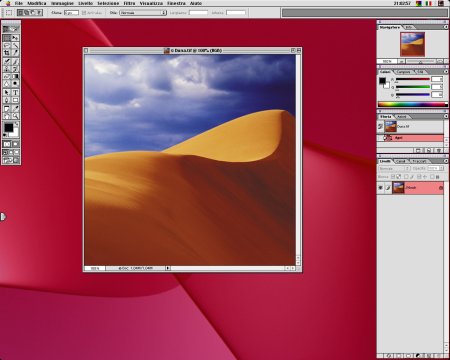Image resolution: width=450 pixels, height=360 pixels.
Task: Select the Airbrush tool
Action: click(x=7, y=62)
